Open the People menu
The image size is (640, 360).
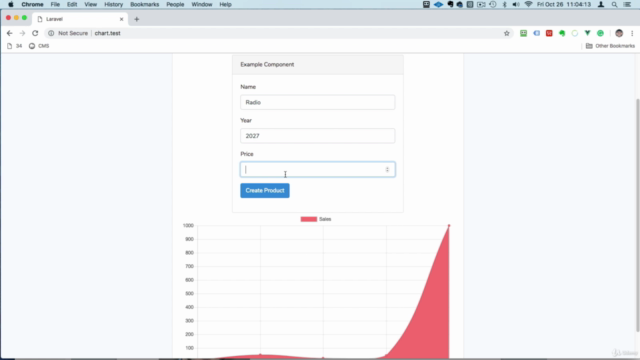coord(175,4)
